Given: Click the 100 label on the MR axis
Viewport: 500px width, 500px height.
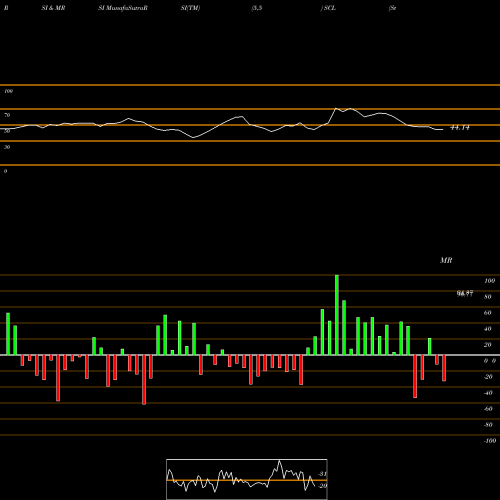Looking at the screenshot, I should [x=489, y=281].
